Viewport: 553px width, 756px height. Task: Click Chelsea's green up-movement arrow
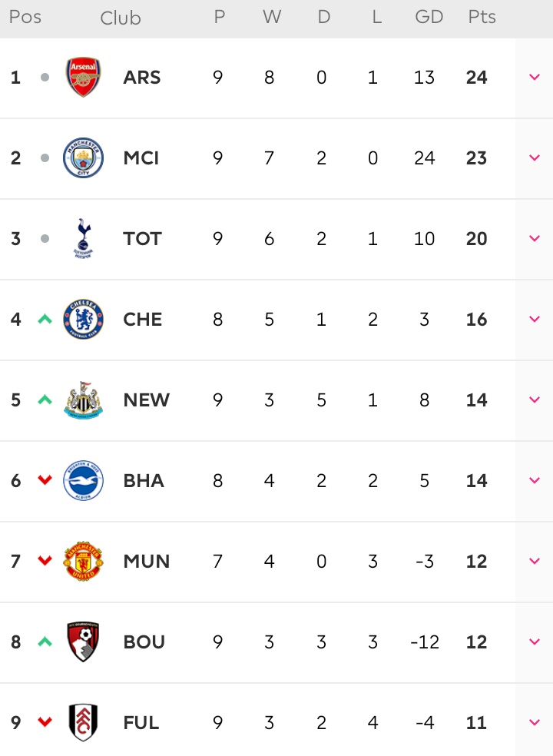pos(45,319)
